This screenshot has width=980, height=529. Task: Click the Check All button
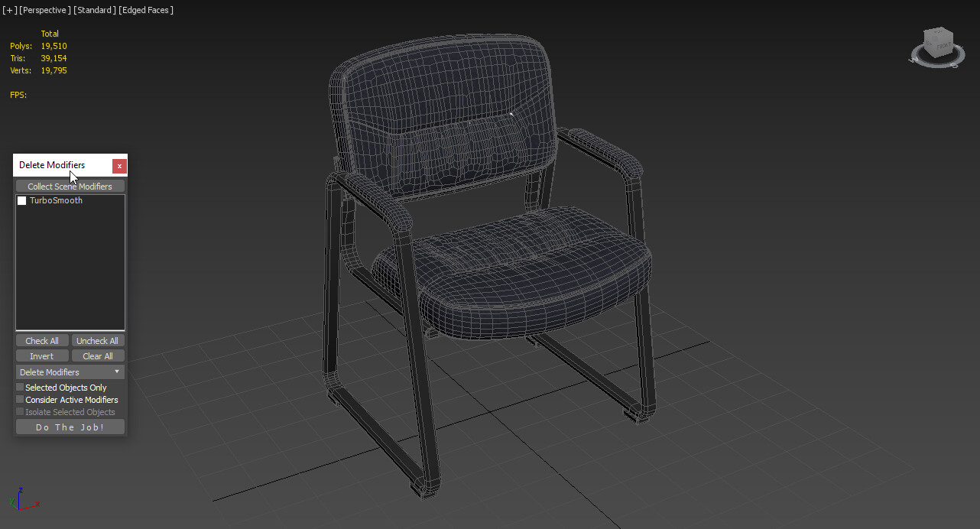(41, 340)
